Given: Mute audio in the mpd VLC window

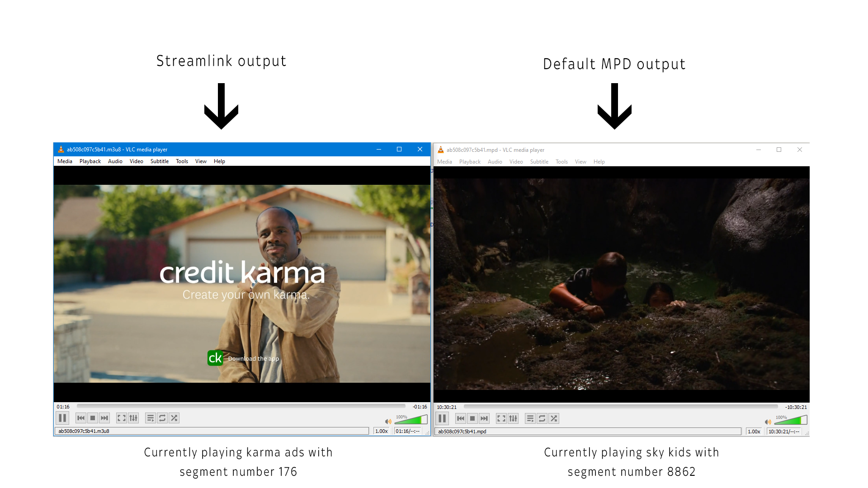Looking at the screenshot, I should (x=768, y=422).
